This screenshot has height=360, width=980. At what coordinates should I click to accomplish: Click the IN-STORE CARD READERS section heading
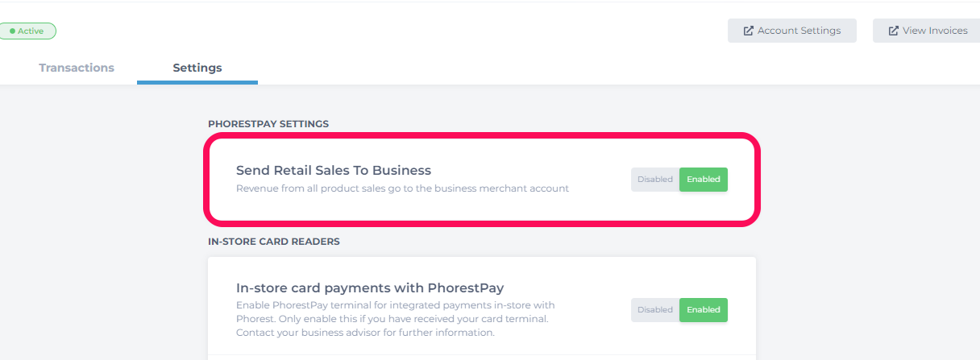pyautogui.click(x=274, y=242)
